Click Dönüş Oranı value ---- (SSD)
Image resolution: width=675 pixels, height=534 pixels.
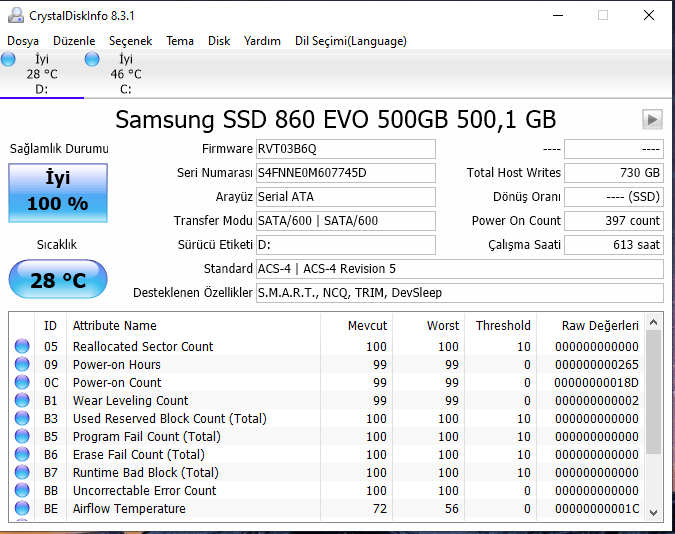click(x=614, y=197)
